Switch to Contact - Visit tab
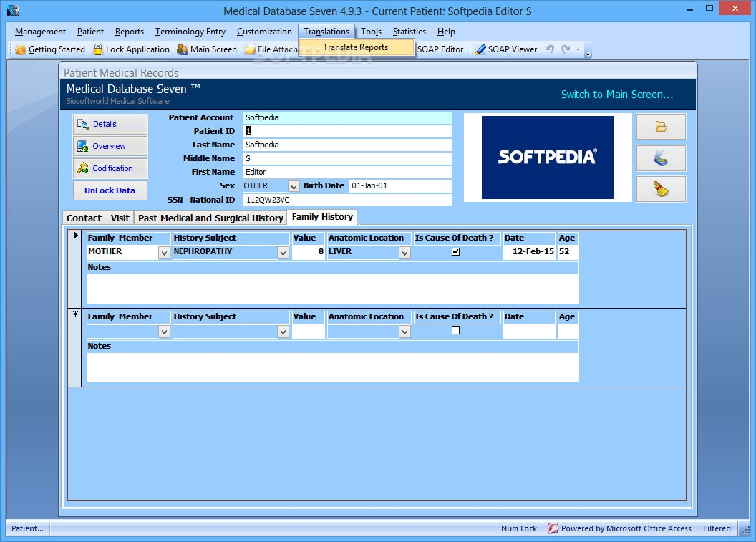756x542 pixels. [98, 218]
